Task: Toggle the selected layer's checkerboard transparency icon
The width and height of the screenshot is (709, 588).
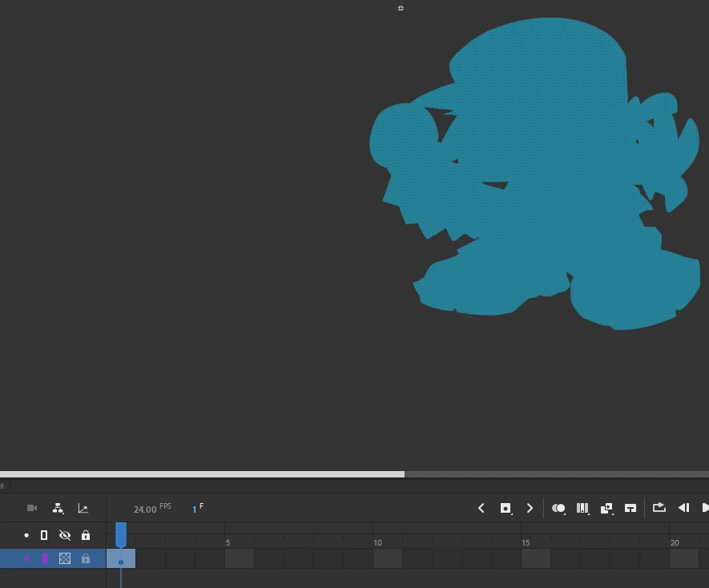Action: coord(65,558)
